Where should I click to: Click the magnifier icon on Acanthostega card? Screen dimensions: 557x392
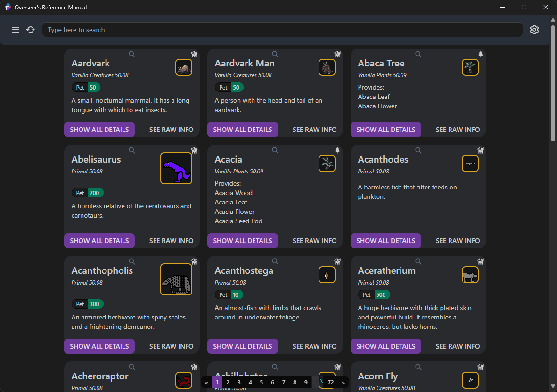coord(275,261)
